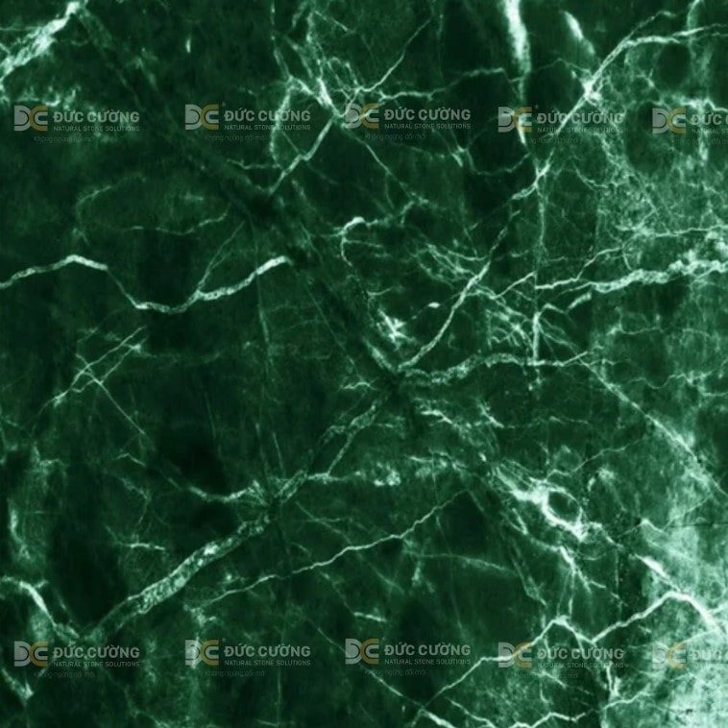Image resolution: width=728 pixels, height=728 pixels.
Task: Click the fourth DC logo in the bottom row
Action: click(x=515, y=655)
